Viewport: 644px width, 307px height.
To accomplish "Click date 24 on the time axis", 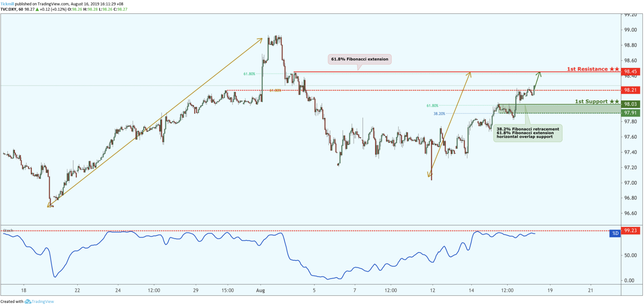I will [118, 290].
